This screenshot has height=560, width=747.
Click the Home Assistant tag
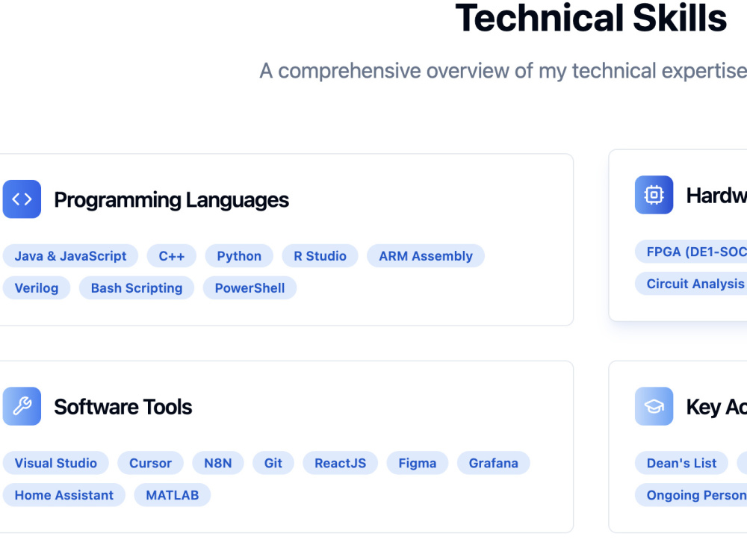coord(63,495)
